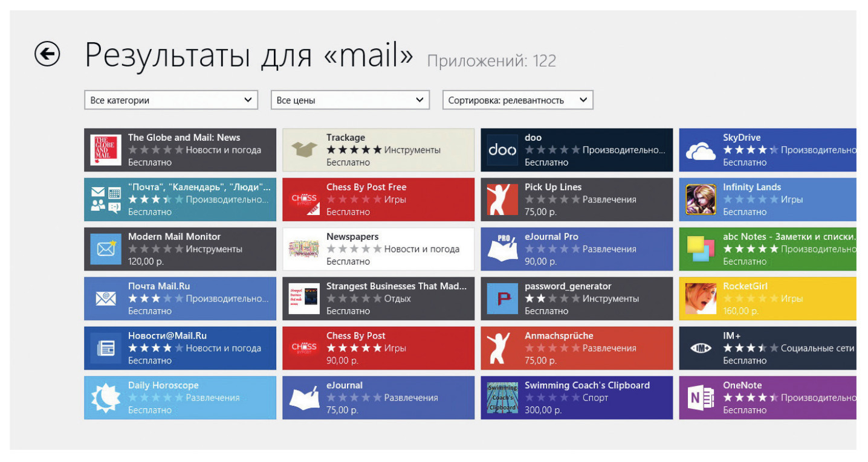Viewport: 868px width, 462px height.
Task: Click the RocketGirl game thumbnail
Action: tap(701, 298)
